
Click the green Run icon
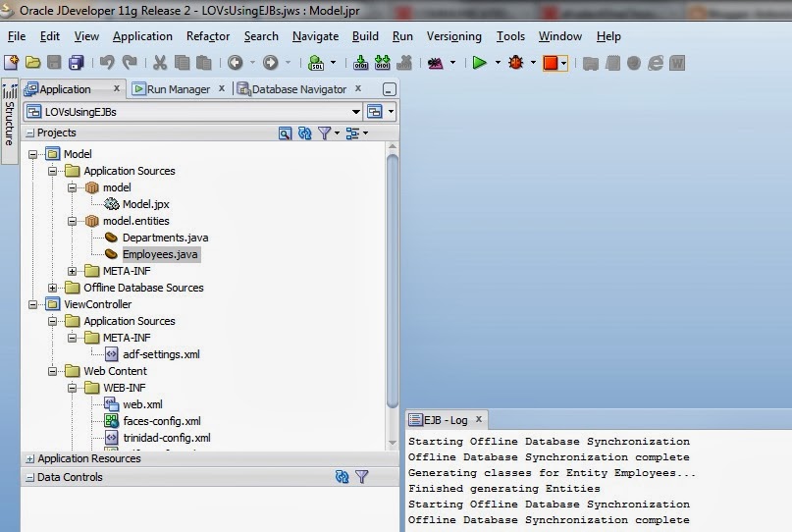479,63
